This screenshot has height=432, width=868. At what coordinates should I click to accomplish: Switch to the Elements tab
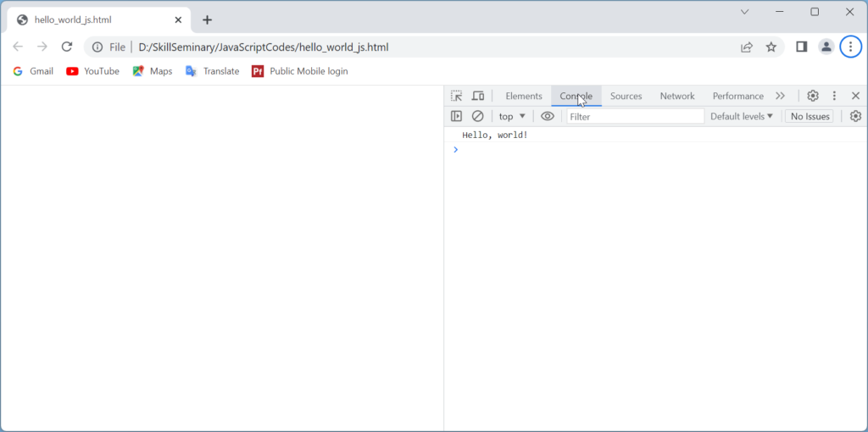(524, 96)
